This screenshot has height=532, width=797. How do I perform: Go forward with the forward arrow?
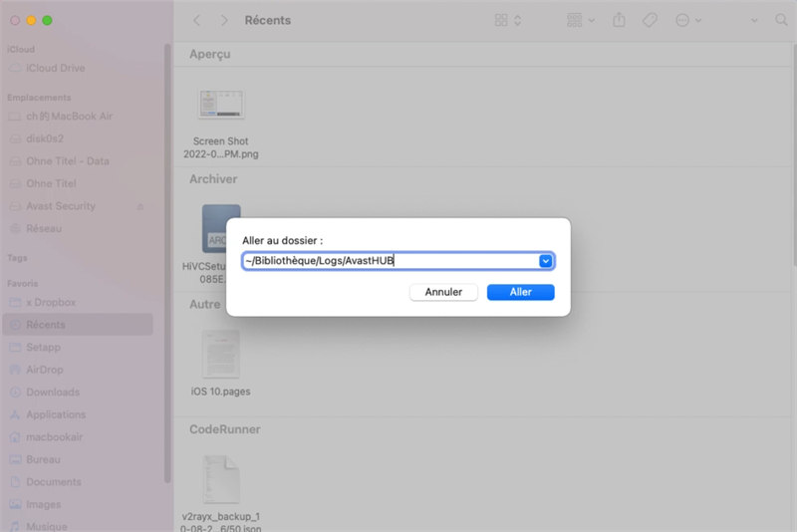click(x=223, y=20)
